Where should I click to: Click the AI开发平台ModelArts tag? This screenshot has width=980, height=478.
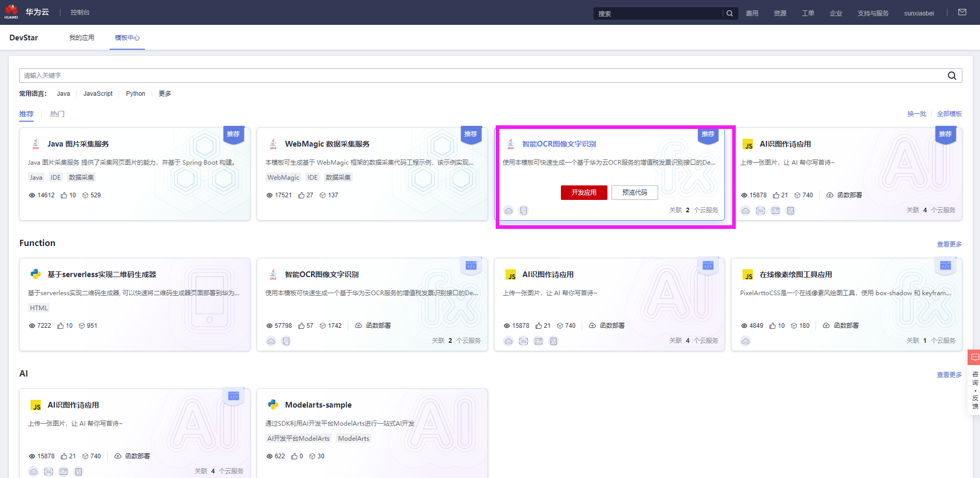(299, 439)
